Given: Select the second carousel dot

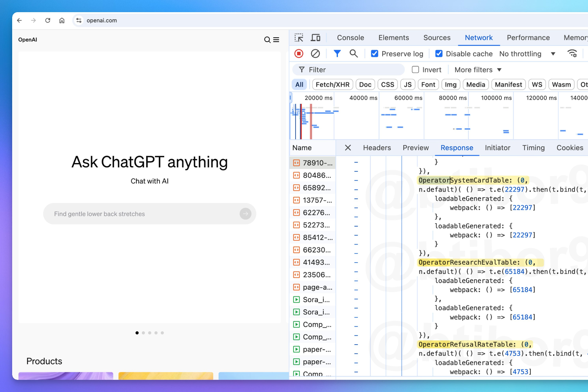Looking at the screenshot, I should pyautogui.click(x=143, y=333).
